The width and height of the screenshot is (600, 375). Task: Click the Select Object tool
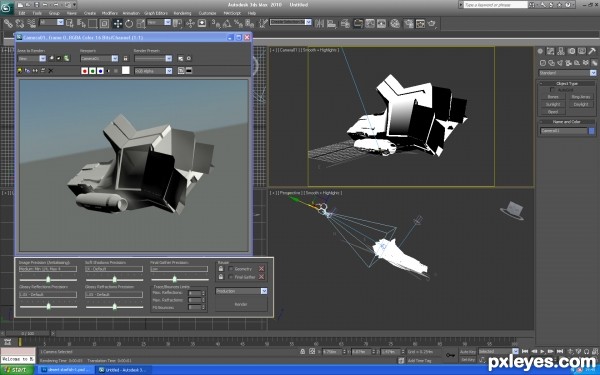(70, 24)
